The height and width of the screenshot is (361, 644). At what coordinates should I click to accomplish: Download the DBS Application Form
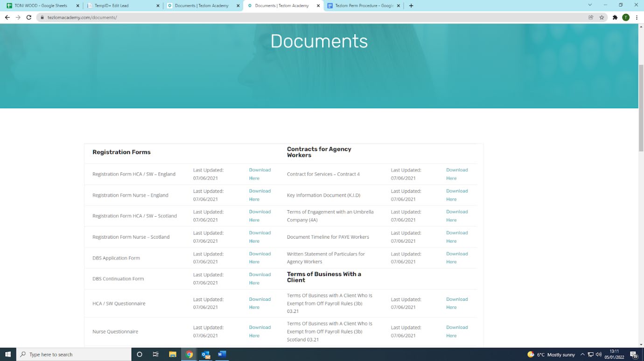[x=259, y=258]
